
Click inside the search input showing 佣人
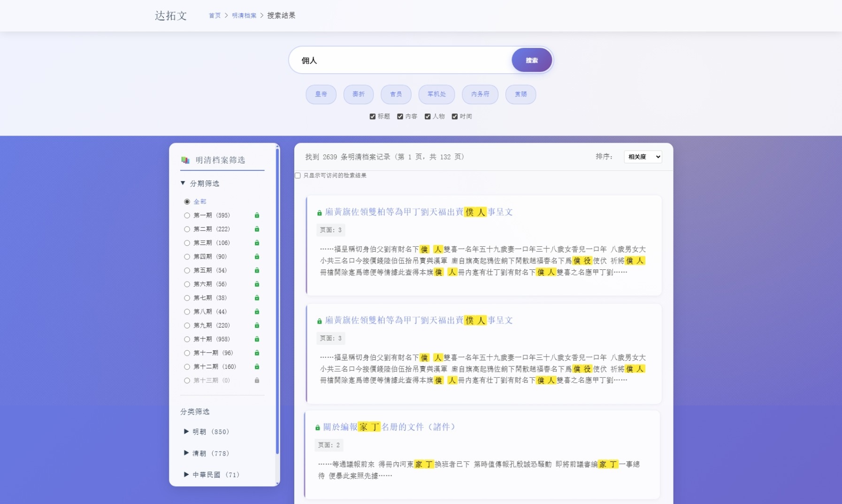[x=399, y=60]
